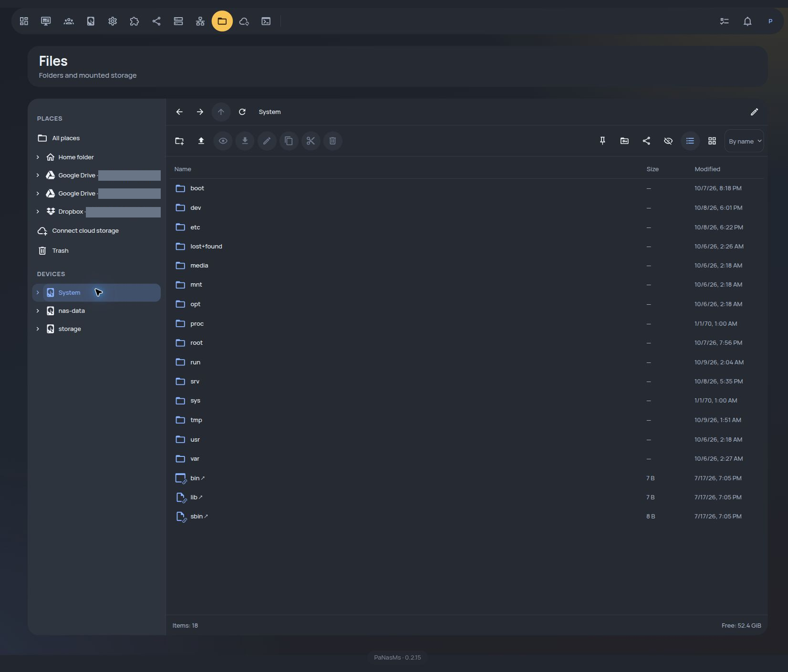788x672 pixels.
Task: Click the rename pencil icon in toolbar
Action: click(x=267, y=141)
